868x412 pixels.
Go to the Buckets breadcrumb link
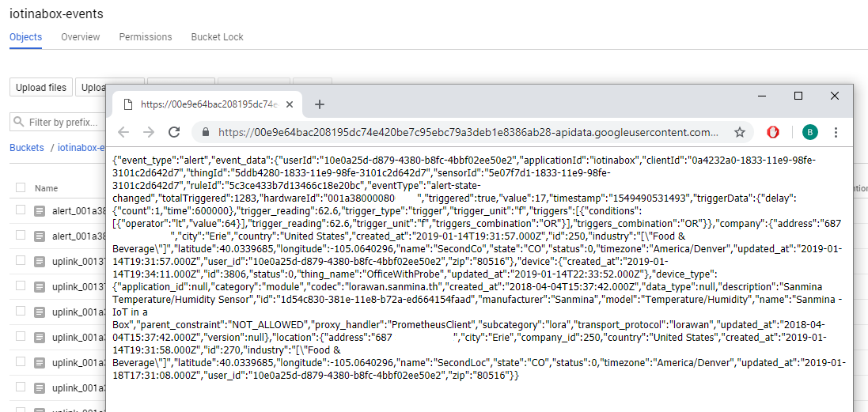point(27,148)
